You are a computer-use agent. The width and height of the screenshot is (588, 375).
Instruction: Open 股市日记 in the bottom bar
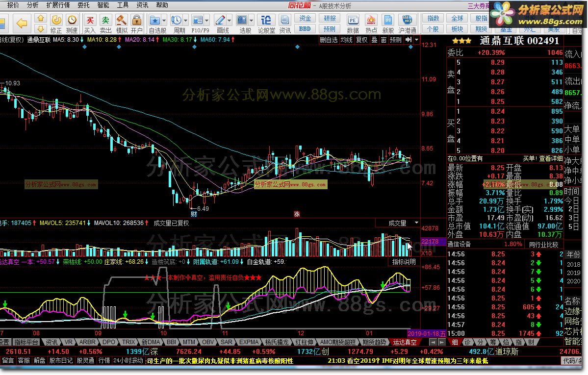click(61, 360)
